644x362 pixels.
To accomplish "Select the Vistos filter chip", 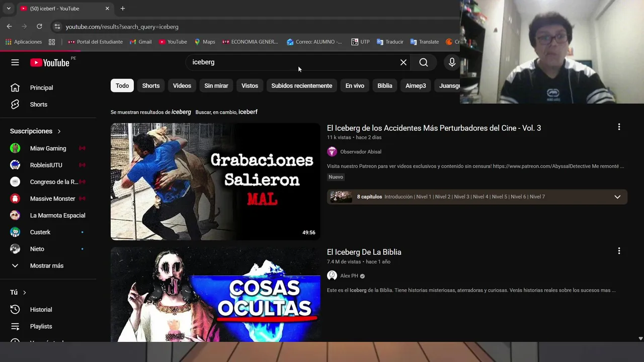I will [250, 85].
